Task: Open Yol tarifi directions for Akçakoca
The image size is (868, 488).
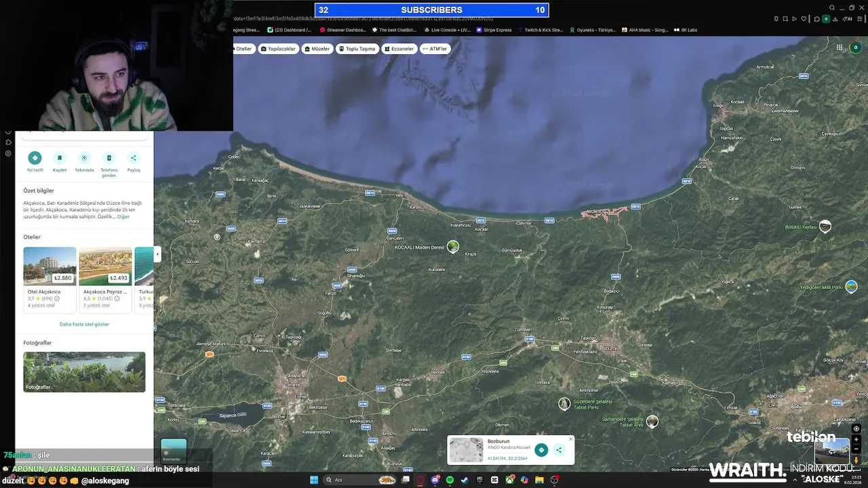Action: click(35, 158)
